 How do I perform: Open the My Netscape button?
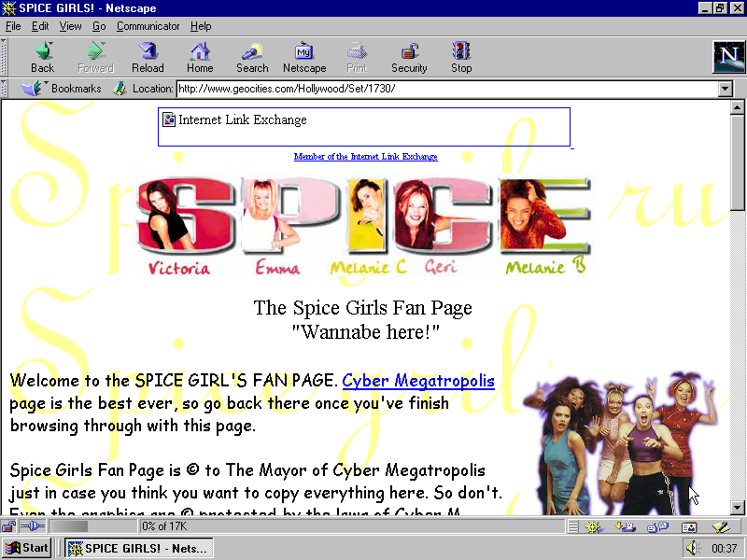click(304, 57)
